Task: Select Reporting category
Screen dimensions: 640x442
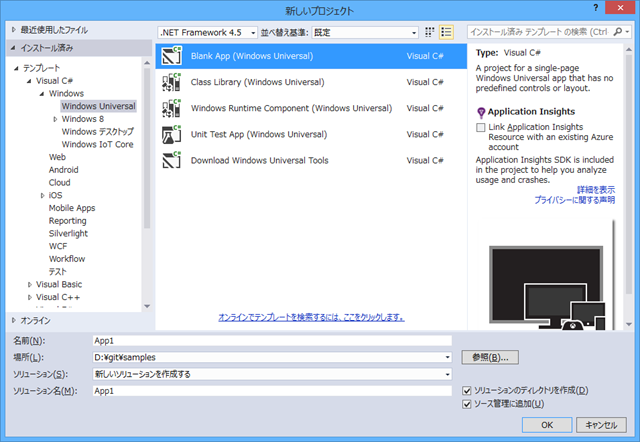Action: 67,221
